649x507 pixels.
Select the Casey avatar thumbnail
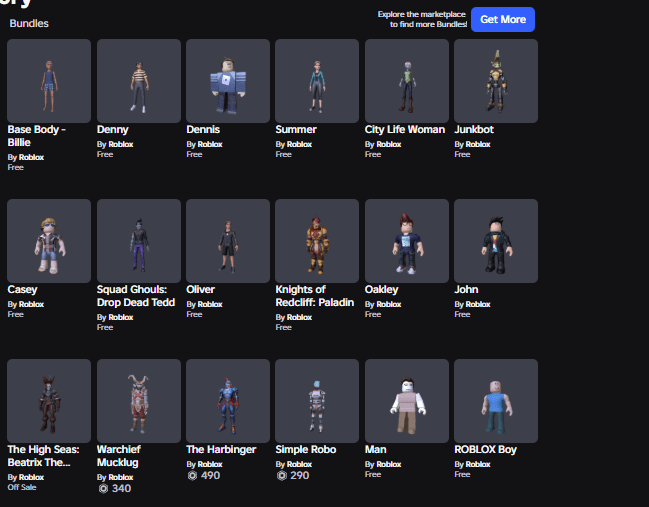49,241
